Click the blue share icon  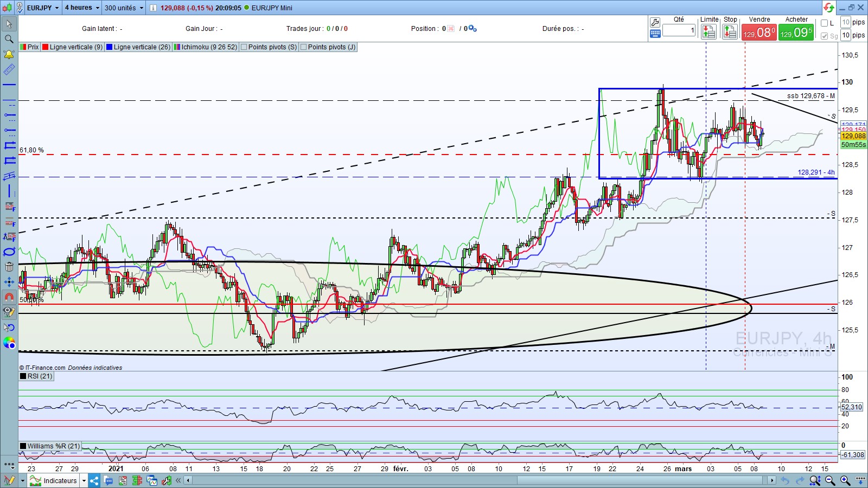coord(94,480)
